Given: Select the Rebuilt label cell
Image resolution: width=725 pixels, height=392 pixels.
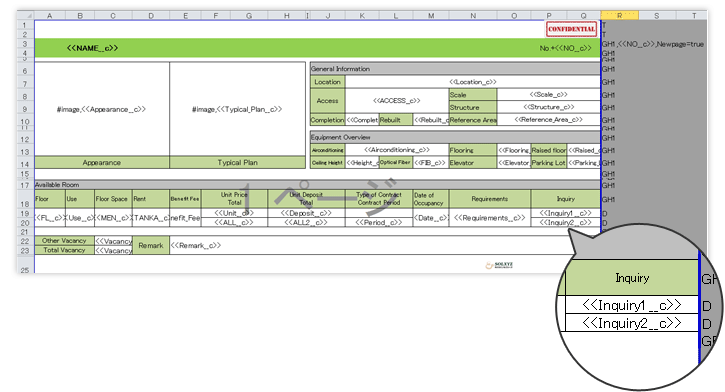Looking at the screenshot, I should [x=395, y=120].
